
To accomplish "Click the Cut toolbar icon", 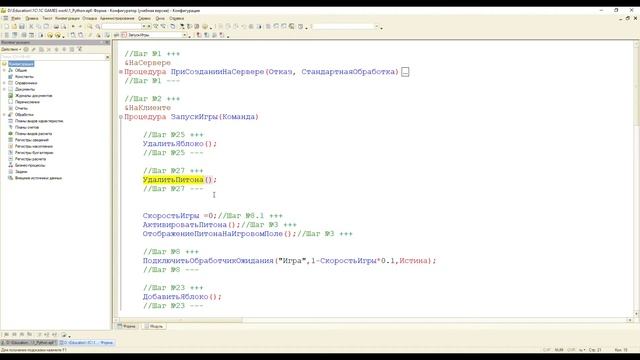I will [x=31, y=27].
